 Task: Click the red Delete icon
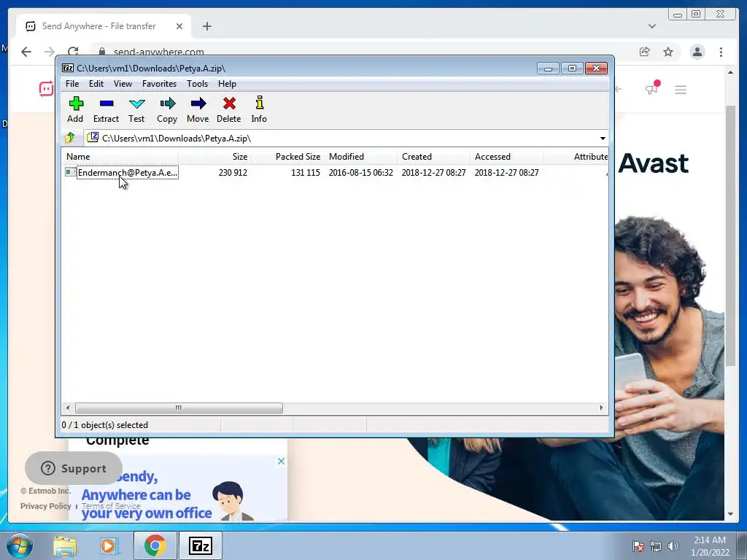tap(228, 109)
